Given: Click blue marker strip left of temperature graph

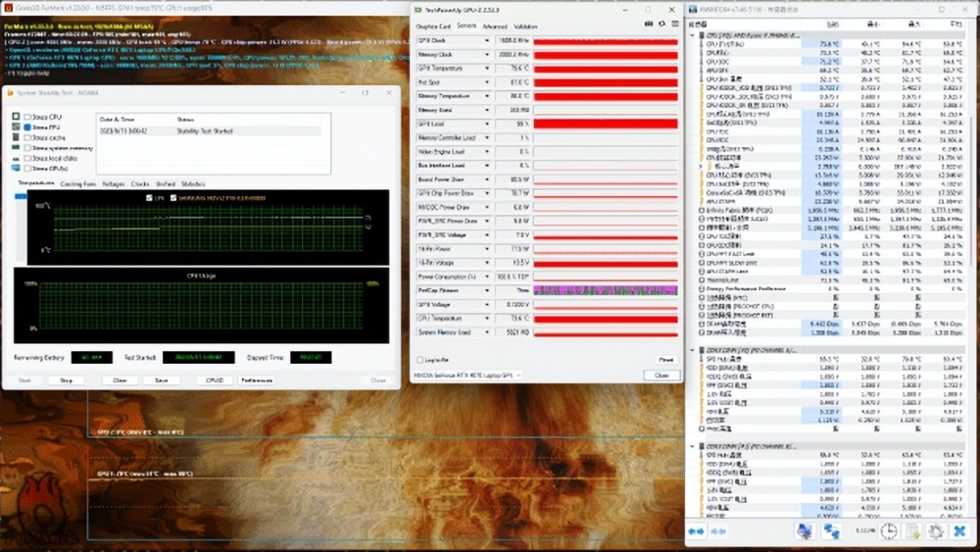Looking at the screenshot, I should coord(21,196).
